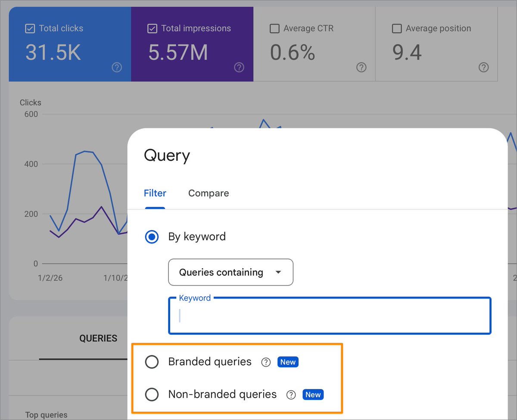
Task: Select the By keyword radio button
Action: coord(152,236)
